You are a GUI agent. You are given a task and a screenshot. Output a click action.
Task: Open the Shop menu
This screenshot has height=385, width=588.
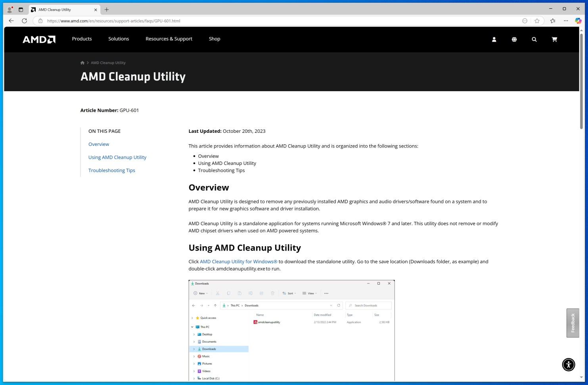tap(215, 39)
